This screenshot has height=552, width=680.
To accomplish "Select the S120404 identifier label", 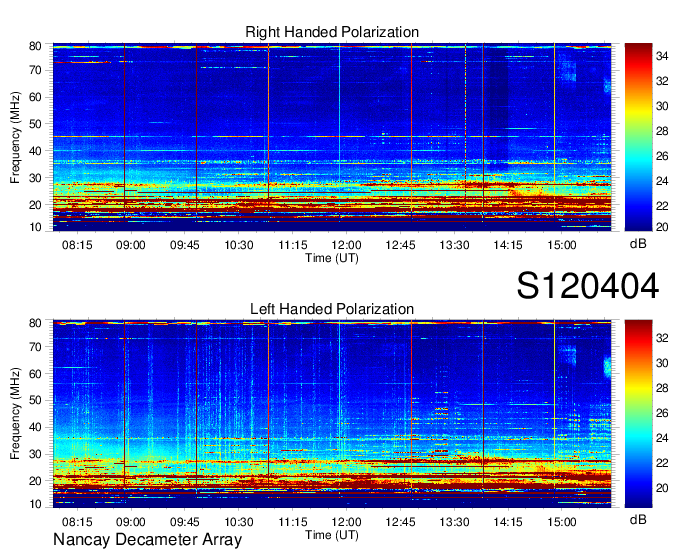I will tap(588, 286).
